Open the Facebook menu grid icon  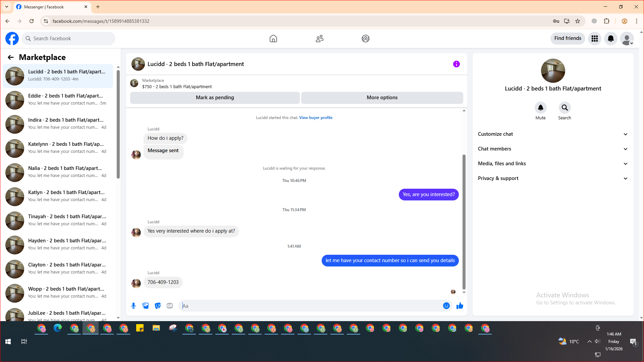(x=594, y=39)
